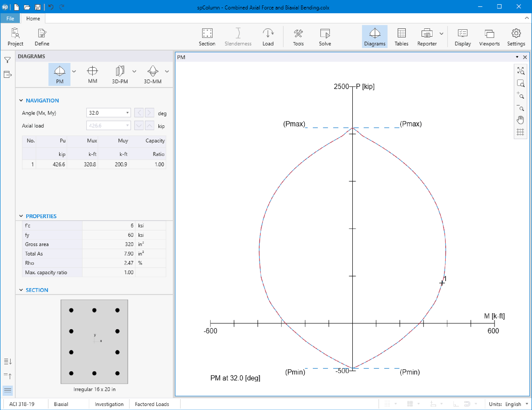Switch to the 3D-PM diagram
The image size is (532, 410).
120,74
